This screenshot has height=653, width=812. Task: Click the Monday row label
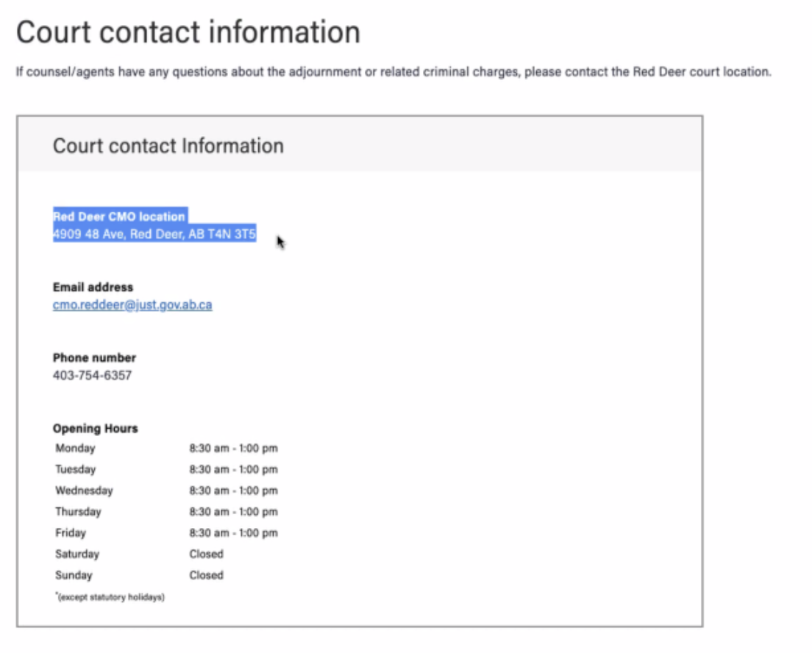(x=75, y=449)
